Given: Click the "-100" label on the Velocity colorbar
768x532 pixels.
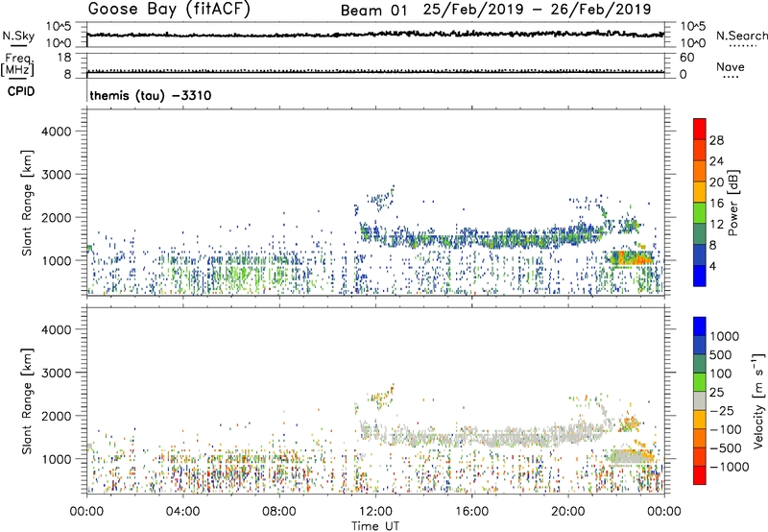Looking at the screenshot, I should coord(726,429).
